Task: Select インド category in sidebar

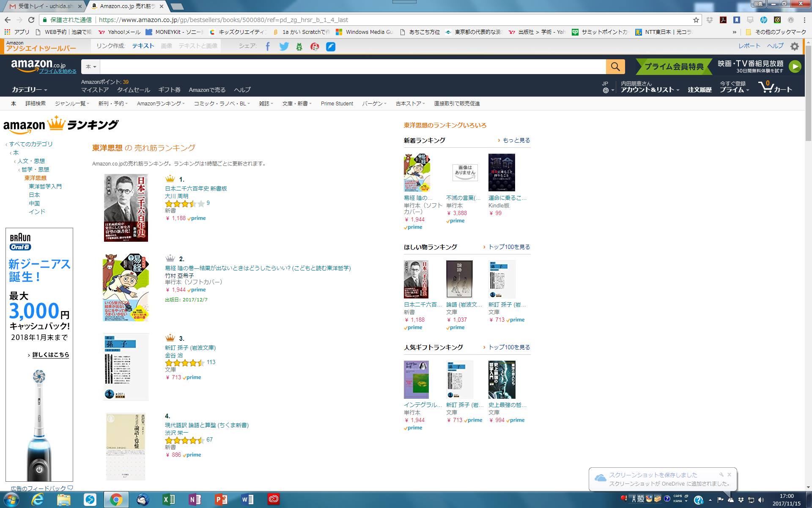Action: click(x=37, y=212)
